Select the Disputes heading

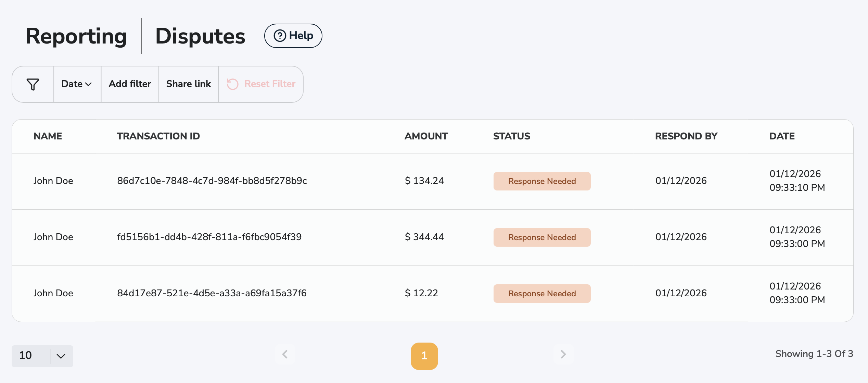click(200, 36)
